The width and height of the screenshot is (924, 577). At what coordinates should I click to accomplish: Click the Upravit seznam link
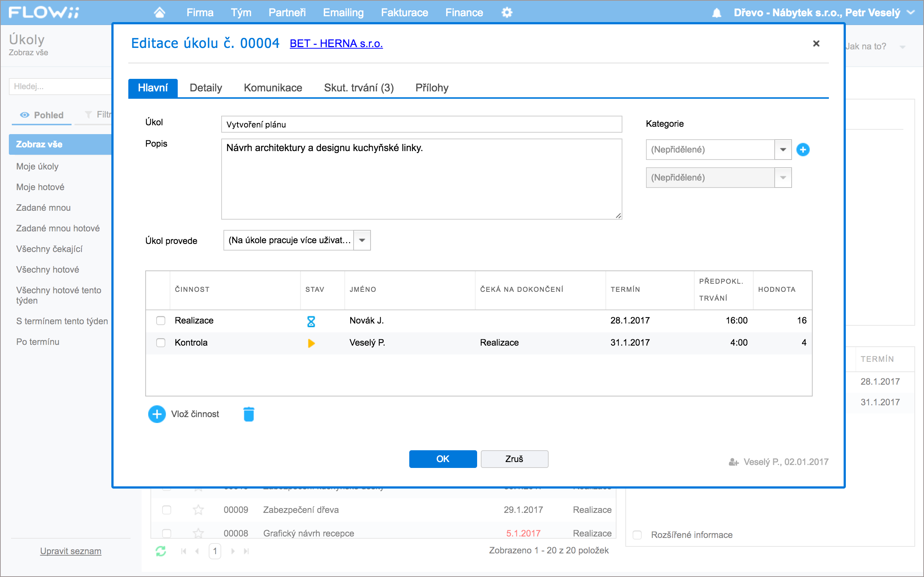[71, 551]
